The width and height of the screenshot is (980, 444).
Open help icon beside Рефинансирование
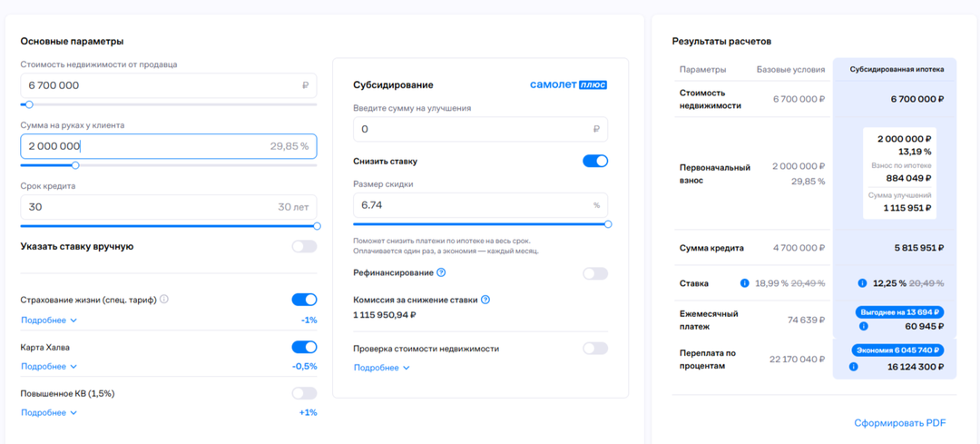(441, 272)
